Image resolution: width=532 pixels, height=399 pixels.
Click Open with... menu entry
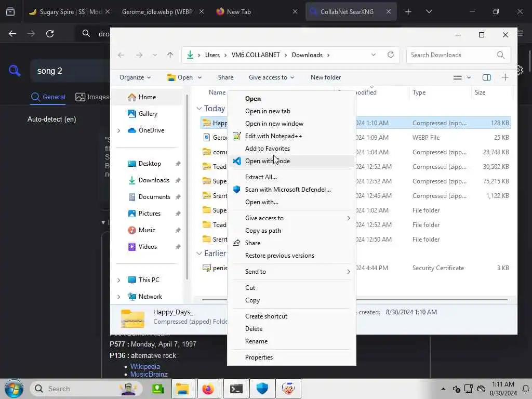pyautogui.click(x=262, y=202)
